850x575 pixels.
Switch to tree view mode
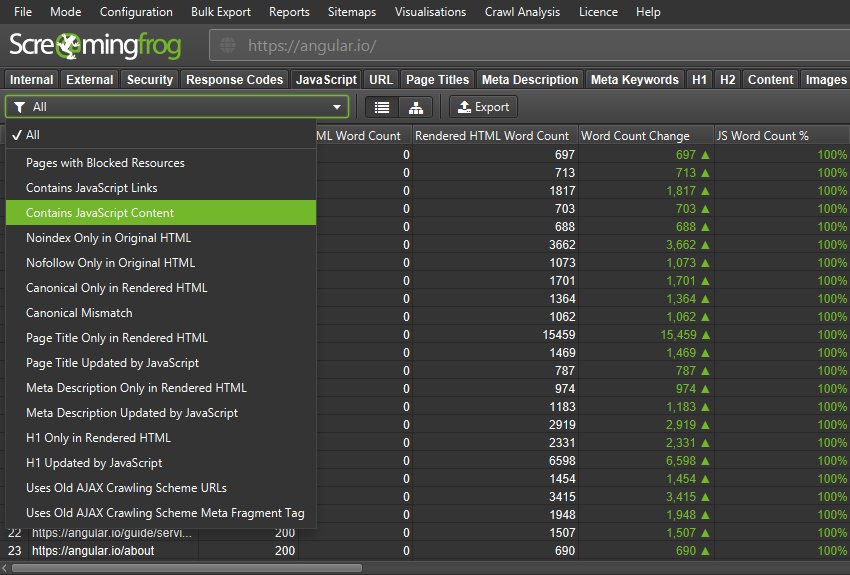(415, 107)
